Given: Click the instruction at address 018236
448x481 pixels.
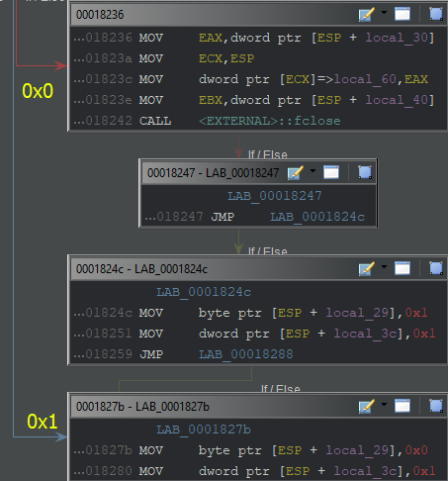Looking at the screenshot, I should pyautogui.click(x=254, y=38).
